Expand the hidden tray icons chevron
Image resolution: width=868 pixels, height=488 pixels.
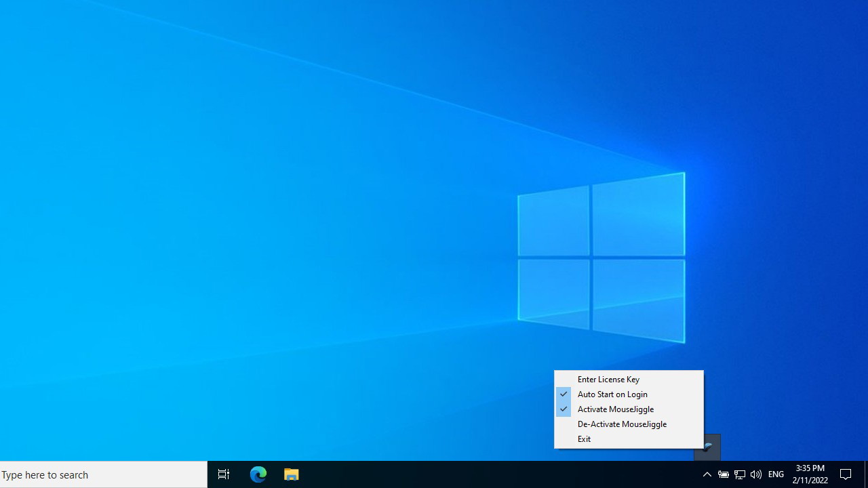(x=707, y=474)
